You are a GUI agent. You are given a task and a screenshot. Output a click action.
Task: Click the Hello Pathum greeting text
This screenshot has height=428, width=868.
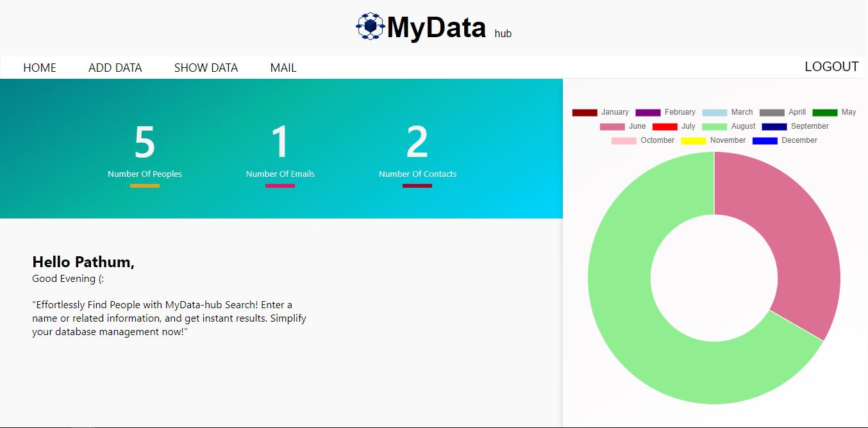[x=83, y=262]
